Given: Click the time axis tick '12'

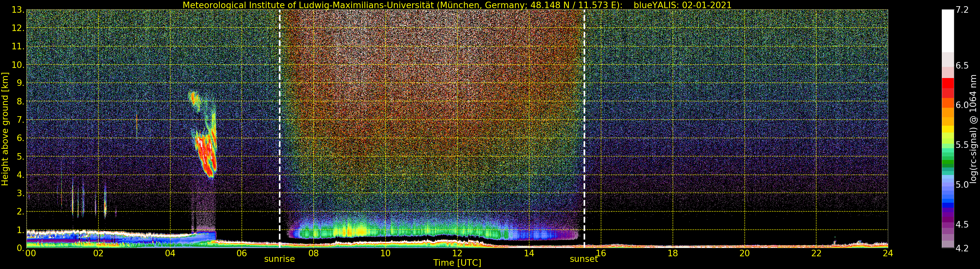Looking at the screenshot, I should pyautogui.click(x=457, y=253).
